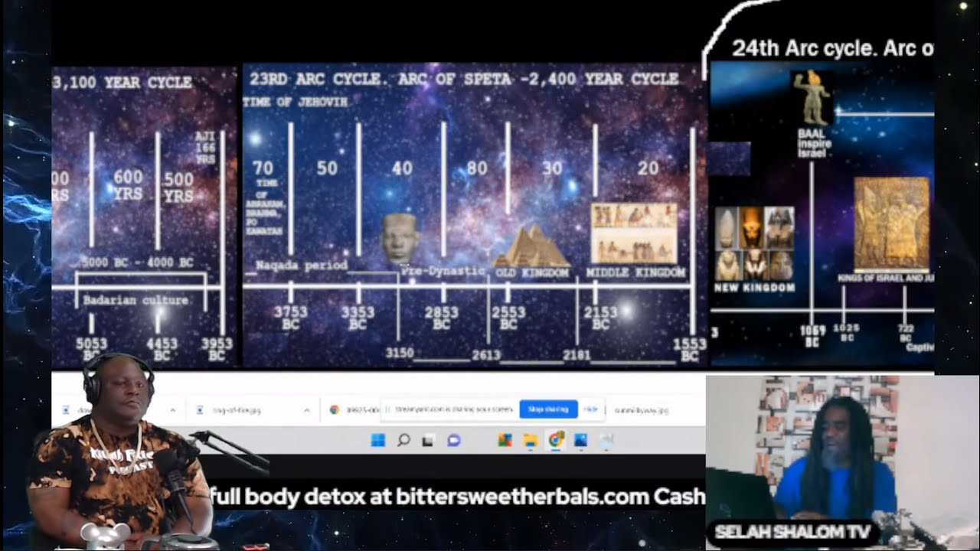Switch to Chrome in the taskbar
The image size is (980, 551).
[556, 440]
